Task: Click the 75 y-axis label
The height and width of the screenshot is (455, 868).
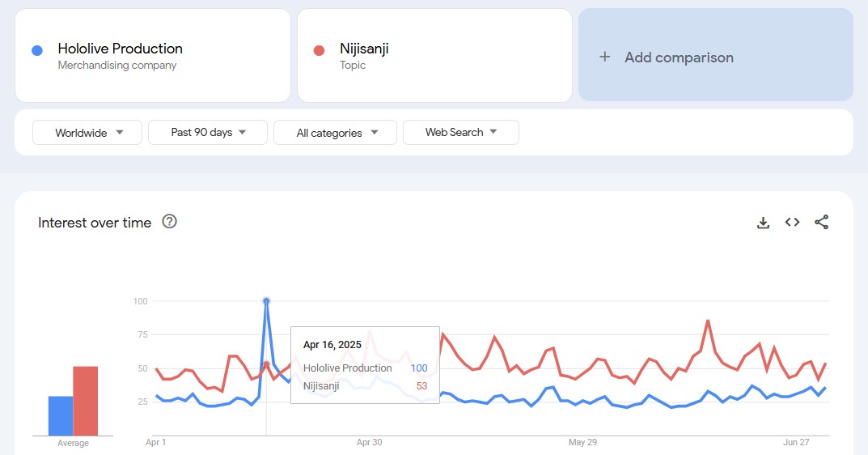Action: 143,334
